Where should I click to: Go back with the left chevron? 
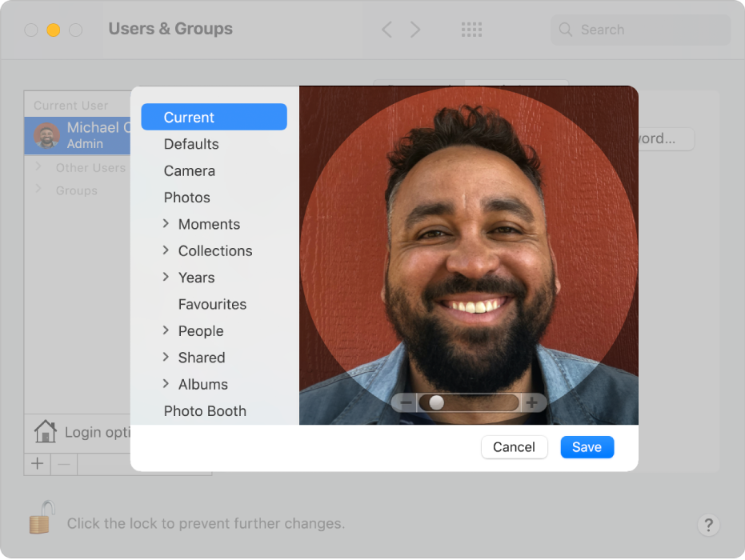click(x=387, y=30)
